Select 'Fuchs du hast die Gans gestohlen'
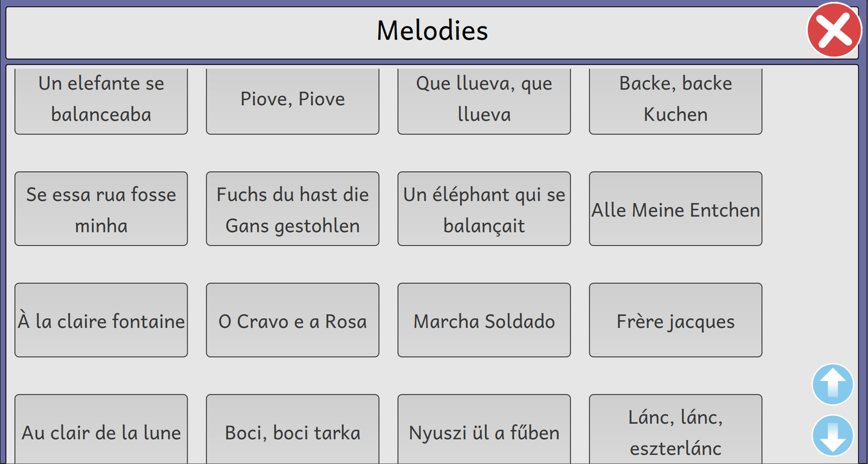This screenshot has height=464, width=868. coord(292,209)
